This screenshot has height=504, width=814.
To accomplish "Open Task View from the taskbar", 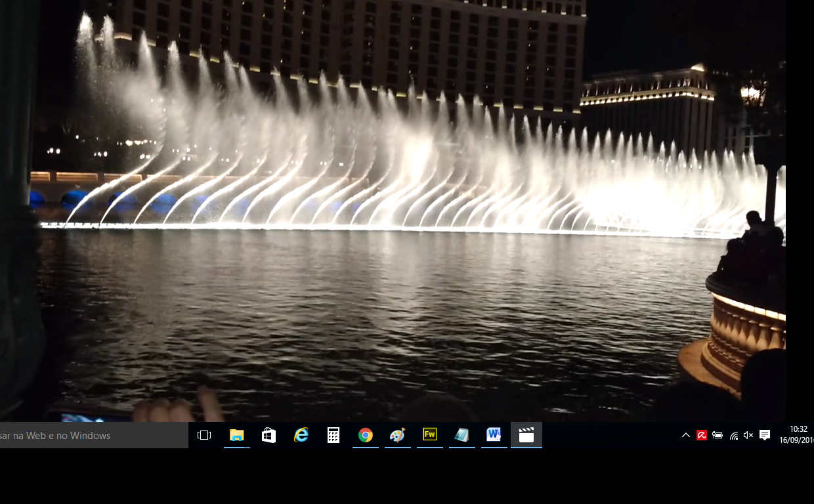I will pos(204,435).
